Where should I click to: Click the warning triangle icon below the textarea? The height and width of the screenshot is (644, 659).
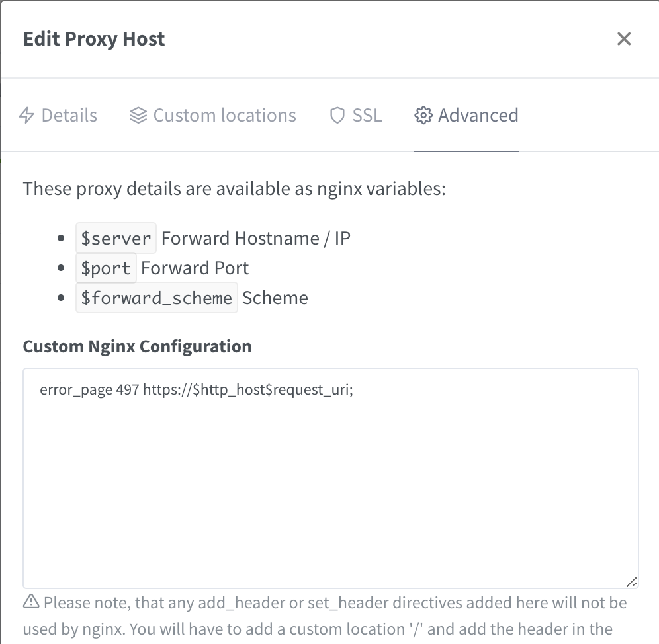coord(31,602)
